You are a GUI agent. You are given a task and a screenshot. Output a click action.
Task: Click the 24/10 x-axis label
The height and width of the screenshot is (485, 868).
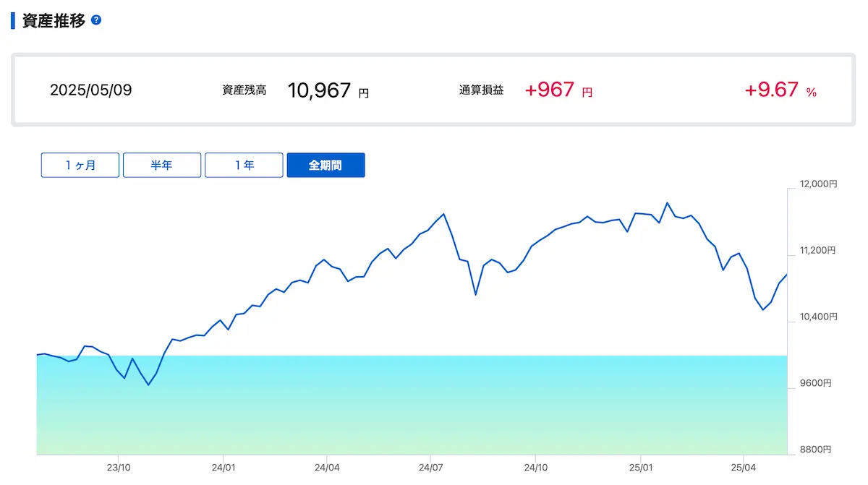(x=535, y=468)
